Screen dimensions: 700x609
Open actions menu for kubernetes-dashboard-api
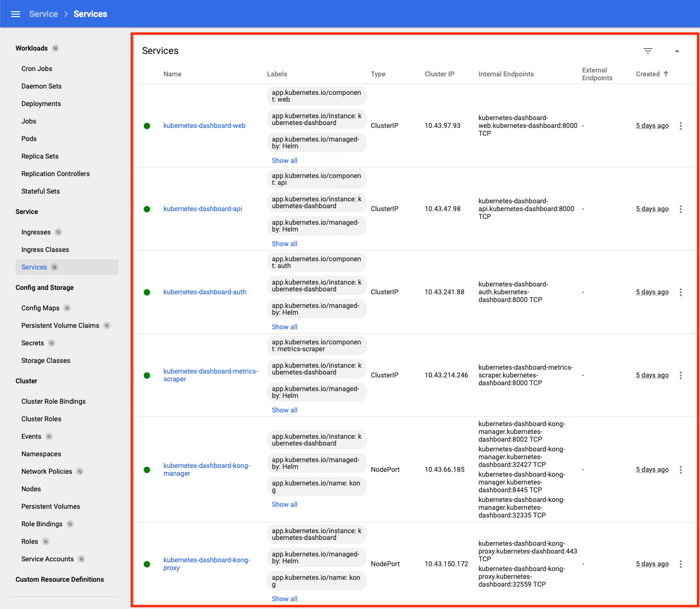[x=681, y=209]
